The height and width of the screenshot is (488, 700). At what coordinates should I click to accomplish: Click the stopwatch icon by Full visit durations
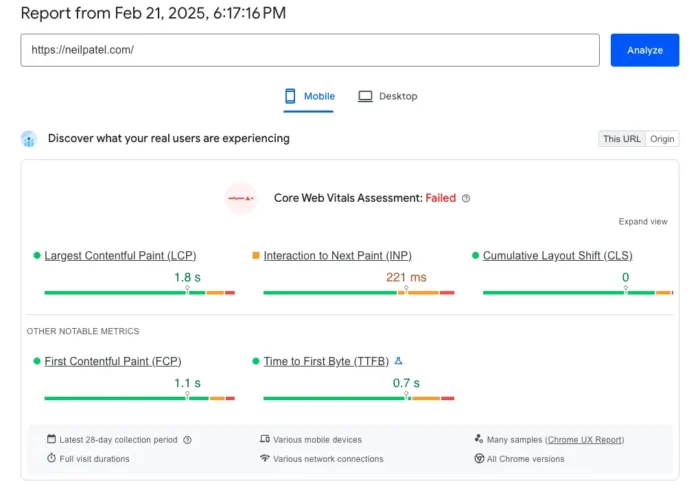click(51, 458)
